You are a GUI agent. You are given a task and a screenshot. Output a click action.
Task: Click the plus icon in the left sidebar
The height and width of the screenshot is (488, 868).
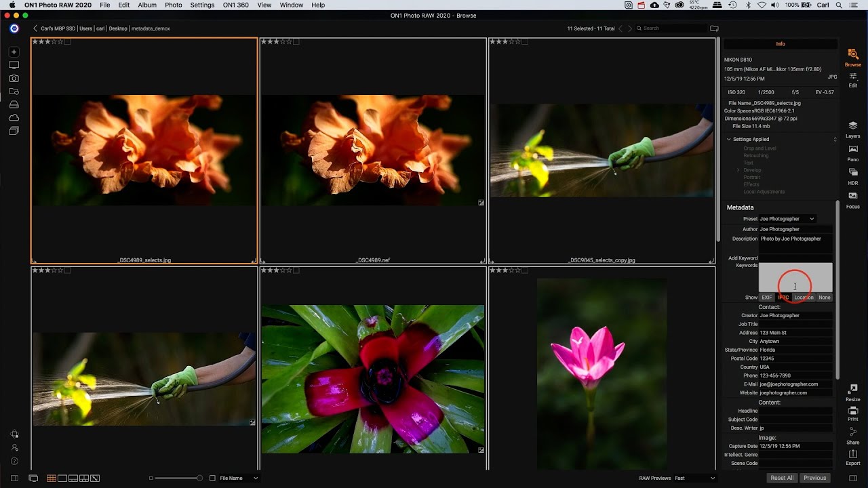(14, 52)
